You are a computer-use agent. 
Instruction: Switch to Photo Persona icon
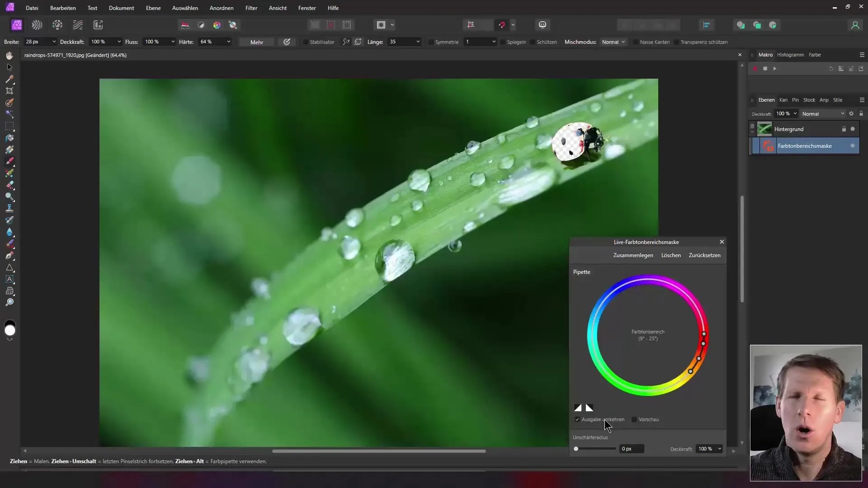pos(17,25)
